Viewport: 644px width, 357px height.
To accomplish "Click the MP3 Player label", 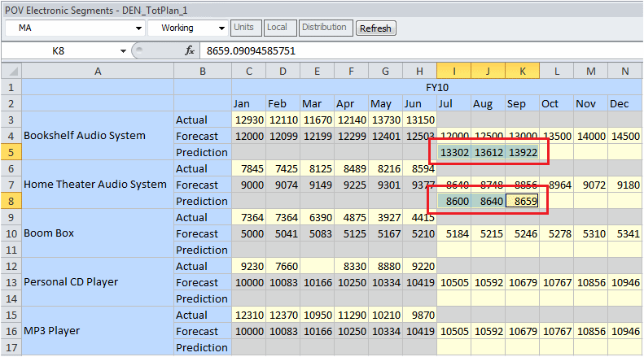I will [51, 331].
